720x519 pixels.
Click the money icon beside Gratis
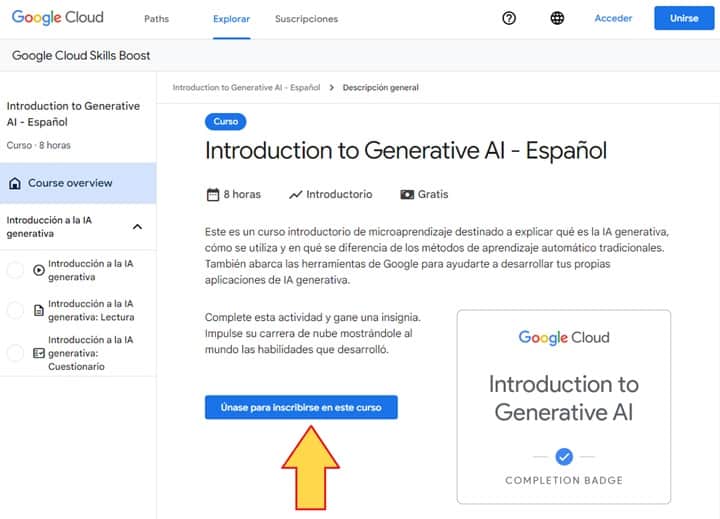[407, 195]
